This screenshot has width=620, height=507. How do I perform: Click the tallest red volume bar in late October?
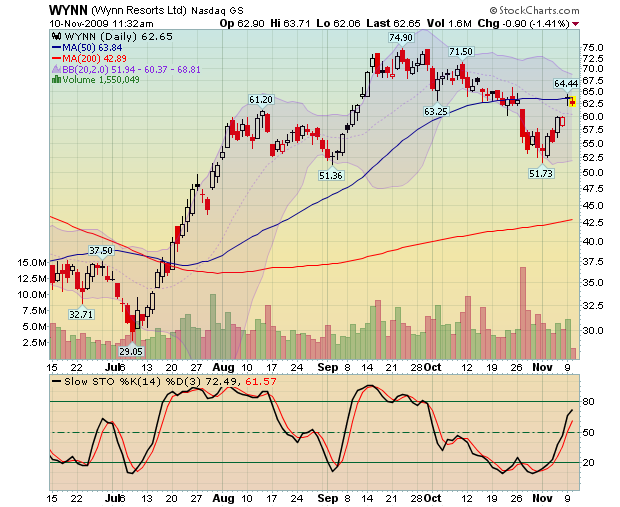pos(523,313)
